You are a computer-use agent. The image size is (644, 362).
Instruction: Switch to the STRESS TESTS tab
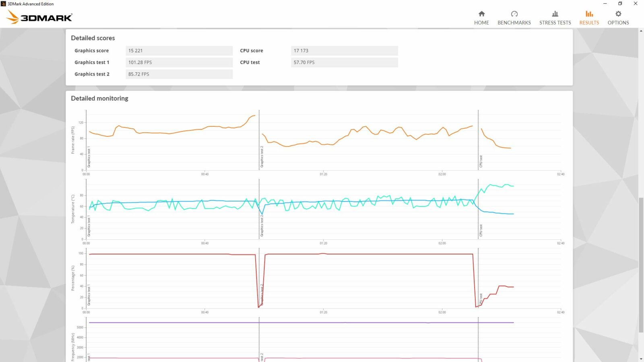(555, 23)
